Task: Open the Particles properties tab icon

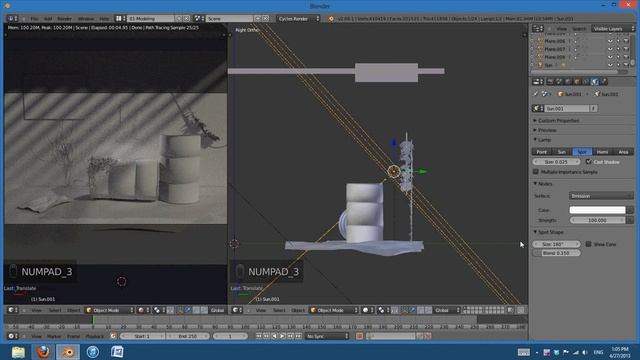Action: pos(604,82)
